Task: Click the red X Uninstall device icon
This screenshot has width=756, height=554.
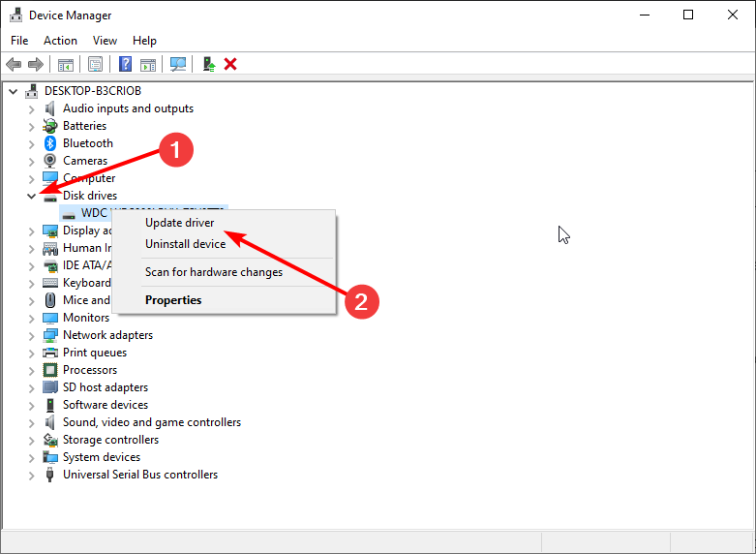Action: tap(230, 64)
